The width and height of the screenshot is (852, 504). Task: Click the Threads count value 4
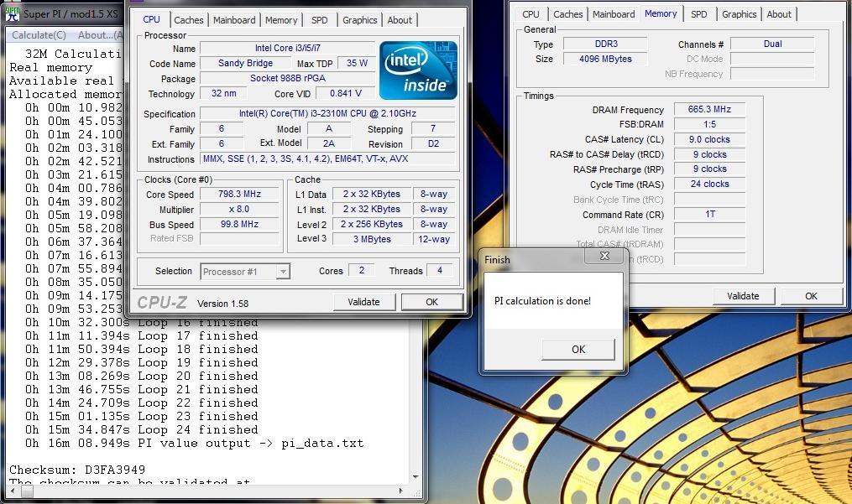tap(440, 270)
